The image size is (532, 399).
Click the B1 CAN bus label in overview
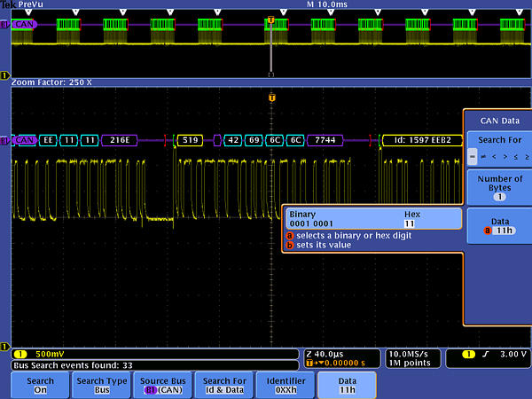(22, 24)
